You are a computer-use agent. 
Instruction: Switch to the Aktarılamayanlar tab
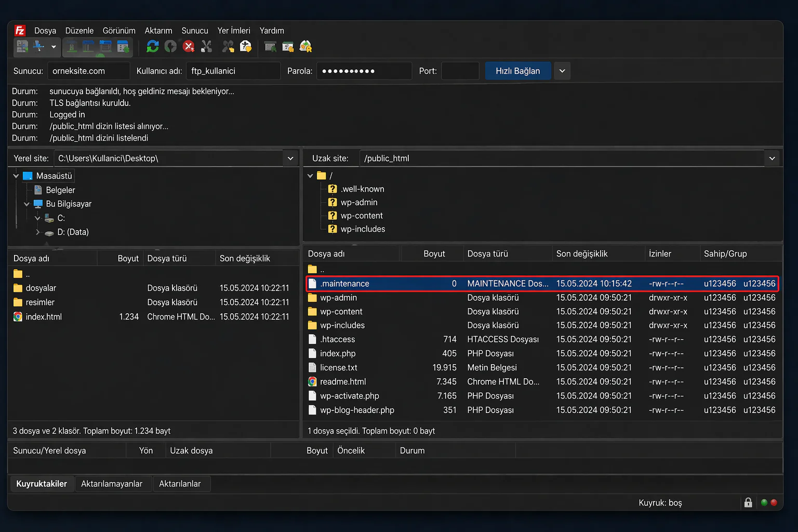pos(112,484)
